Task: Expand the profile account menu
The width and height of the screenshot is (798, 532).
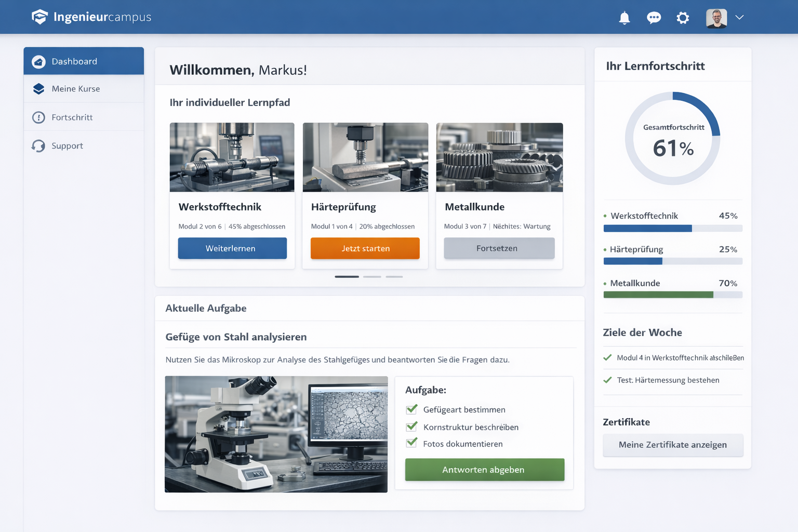Action: 740,17
